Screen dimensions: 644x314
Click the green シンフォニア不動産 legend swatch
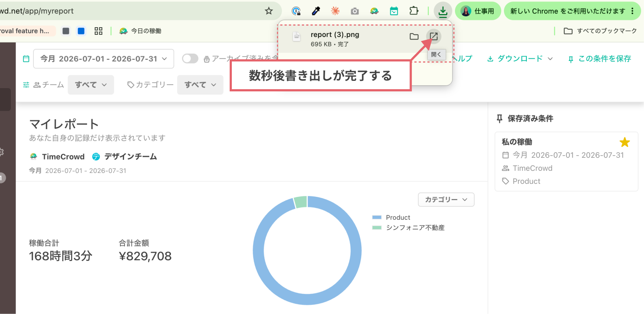click(377, 228)
